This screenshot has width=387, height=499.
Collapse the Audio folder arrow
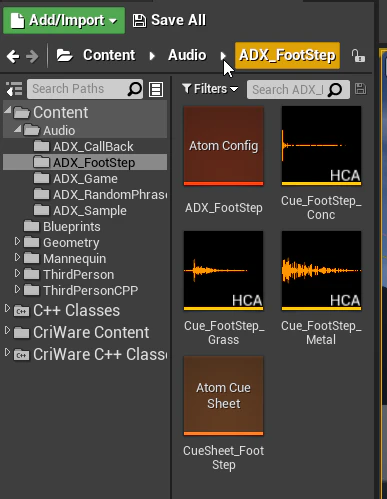[x=18, y=129]
